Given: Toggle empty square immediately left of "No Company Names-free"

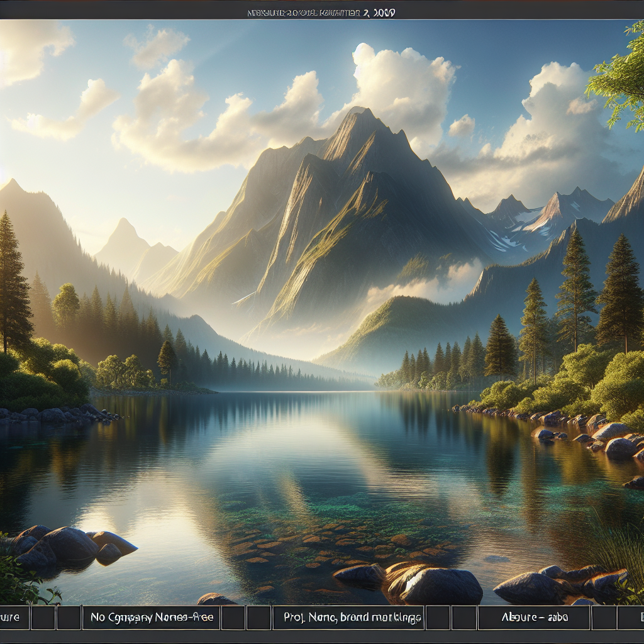Looking at the screenshot, I should [69, 618].
